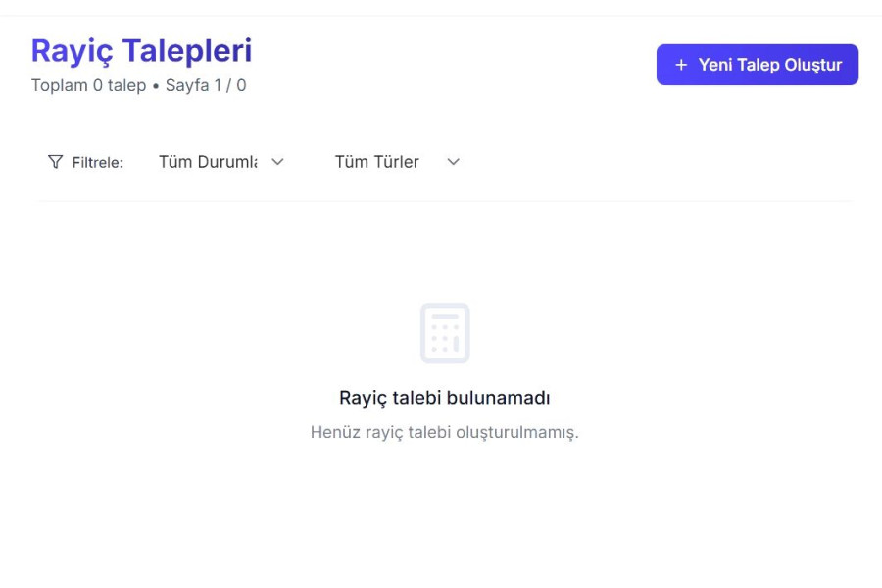Open the "Tüm Türler" type dropdown
The image size is (882, 588).
377,162
